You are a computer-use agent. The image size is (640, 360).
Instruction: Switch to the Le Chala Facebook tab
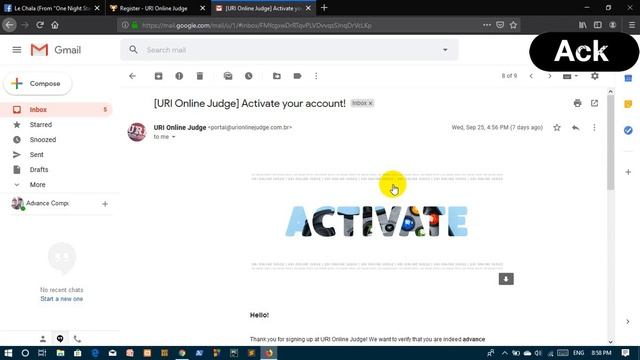pos(51,8)
